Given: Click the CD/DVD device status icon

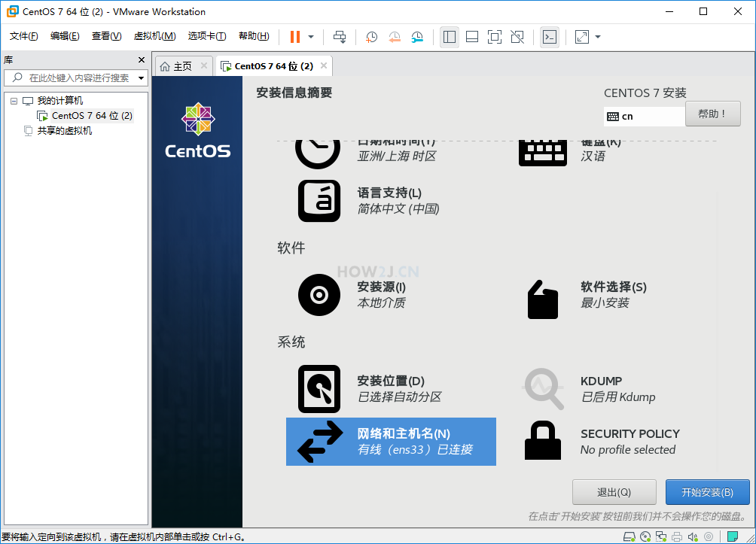Looking at the screenshot, I should coord(646,537).
